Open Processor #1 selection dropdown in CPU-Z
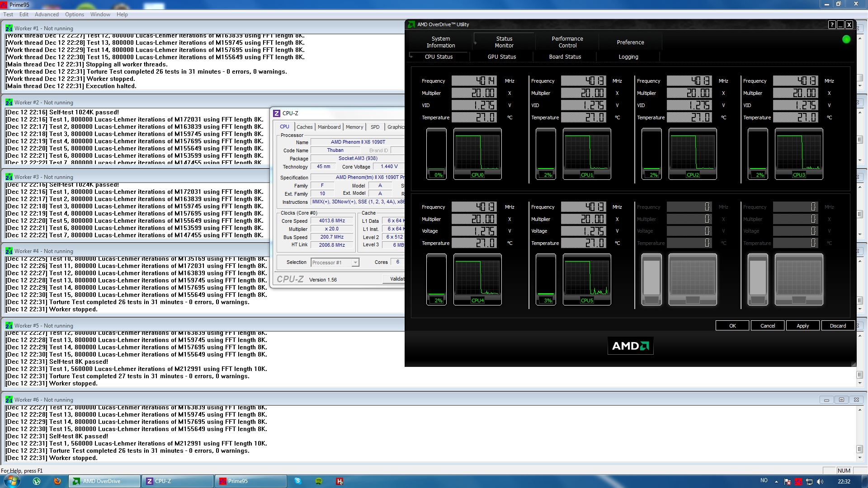Screen dimensions: 868x488 355,263
